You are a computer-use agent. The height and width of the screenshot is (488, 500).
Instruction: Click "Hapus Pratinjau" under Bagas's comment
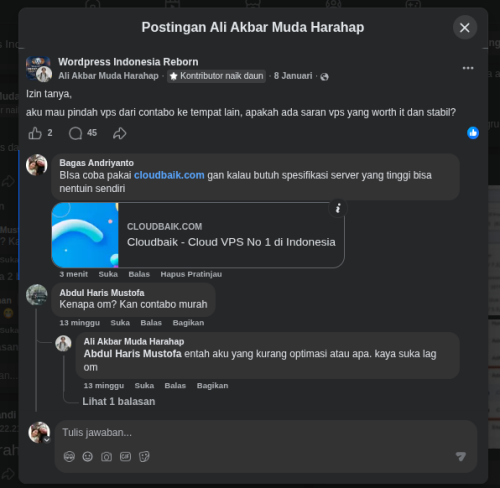click(191, 274)
